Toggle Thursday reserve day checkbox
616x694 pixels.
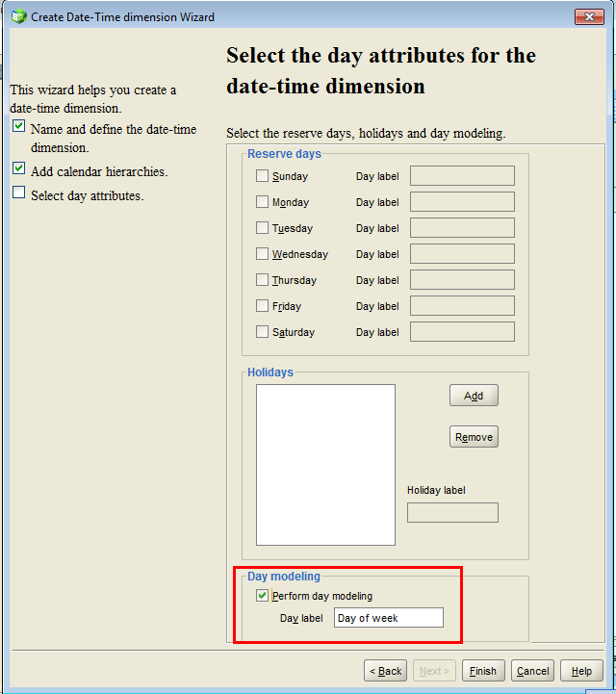pyautogui.click(x=262, y=280)
